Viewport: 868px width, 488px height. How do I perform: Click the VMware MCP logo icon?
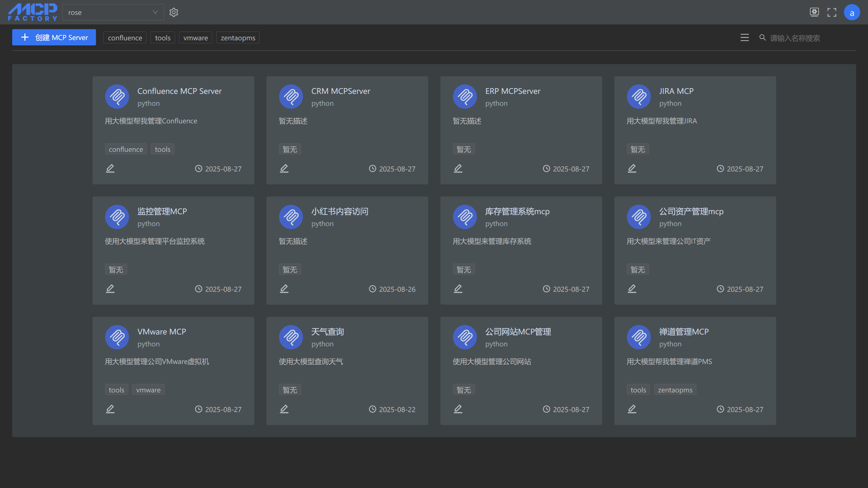117,337
